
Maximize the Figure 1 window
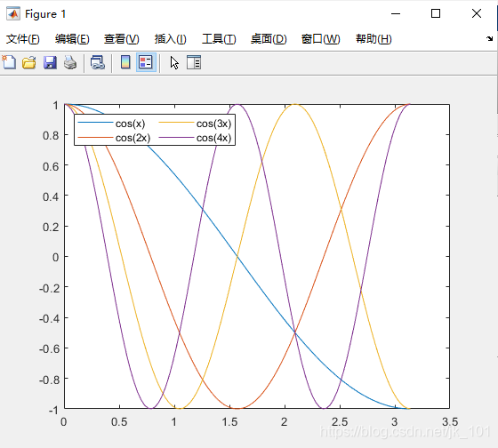(436, 13)
